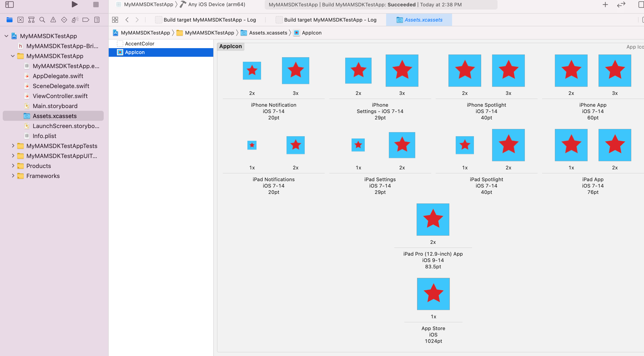The image size is (644, 356).
Task: Click the Run (play) button
Action: (x=75, y=5)
